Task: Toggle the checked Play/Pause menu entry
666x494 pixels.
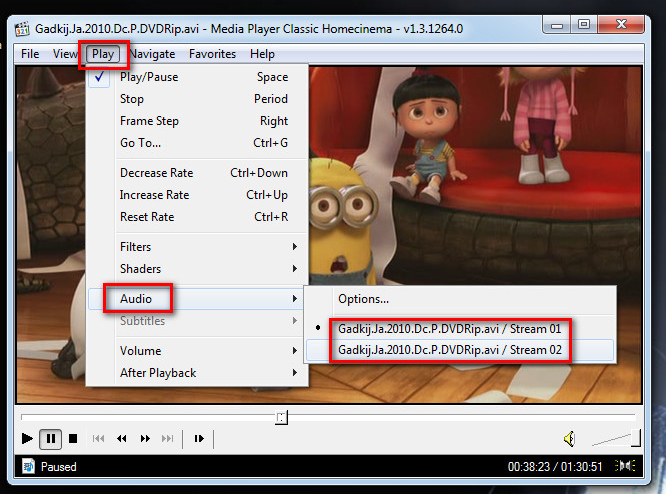Action: tap(198, 77)
